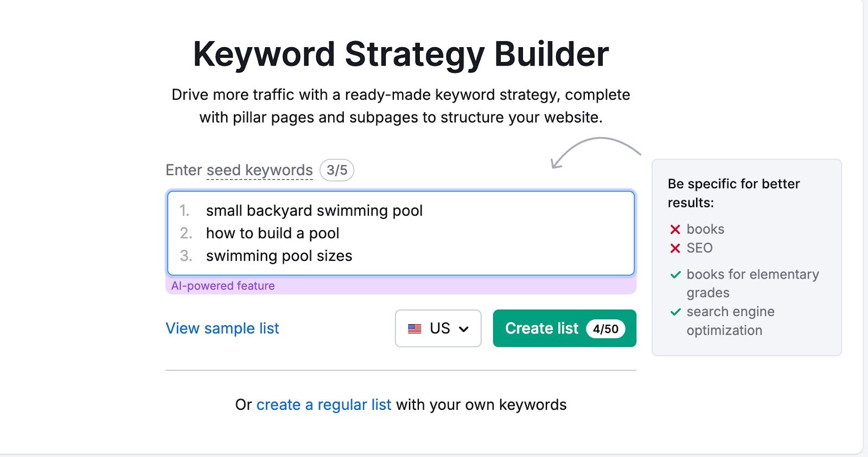Open the country selector dropdown
Viewport: 868px width, 457px height.
(438, 328)
